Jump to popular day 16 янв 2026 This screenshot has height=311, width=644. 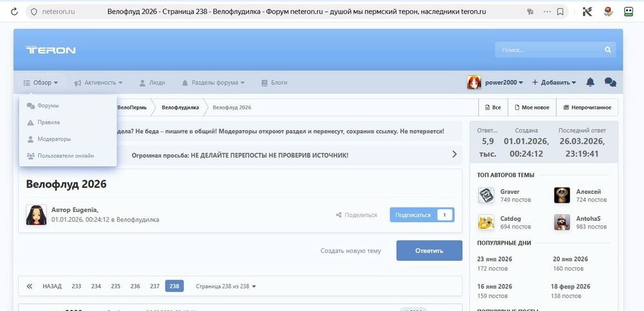pyautogui.click(x=495, y=287)
